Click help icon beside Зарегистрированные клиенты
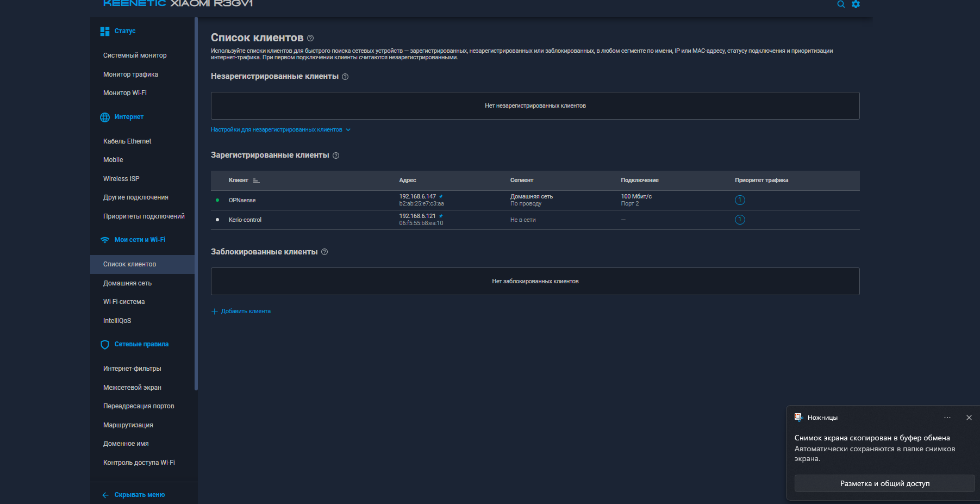 (336, 155)
